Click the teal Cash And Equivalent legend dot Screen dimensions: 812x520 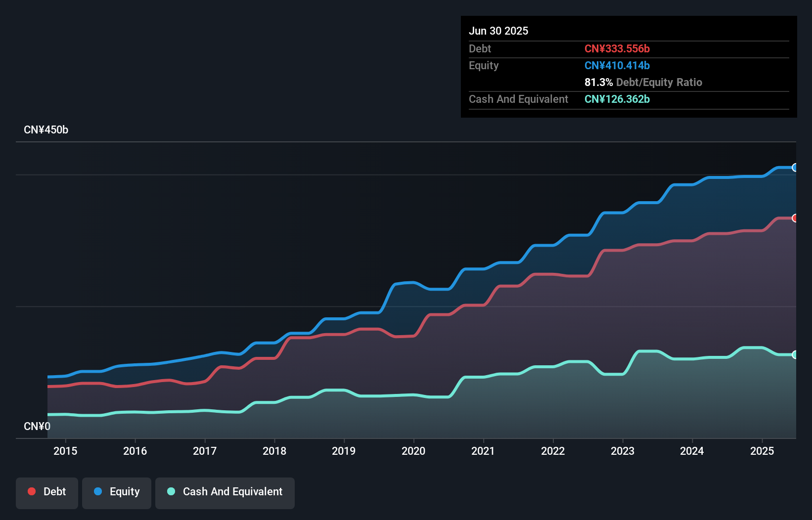click(x=171, y=491)
